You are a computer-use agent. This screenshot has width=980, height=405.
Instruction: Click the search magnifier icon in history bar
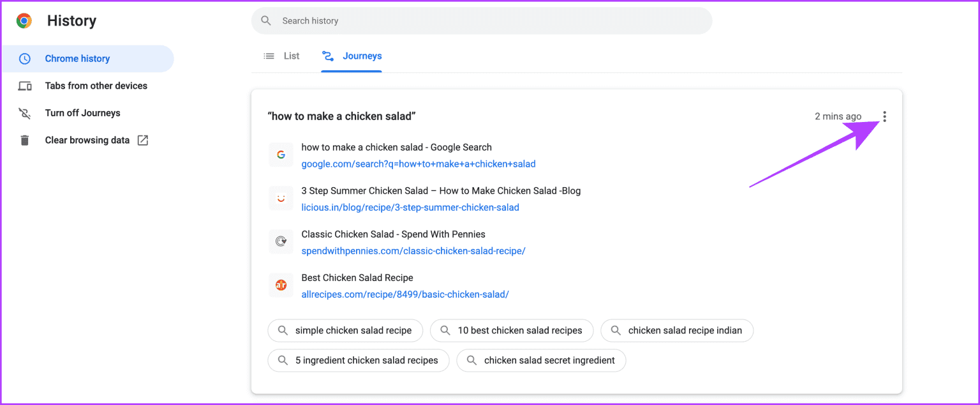click(x=266, y=21)
